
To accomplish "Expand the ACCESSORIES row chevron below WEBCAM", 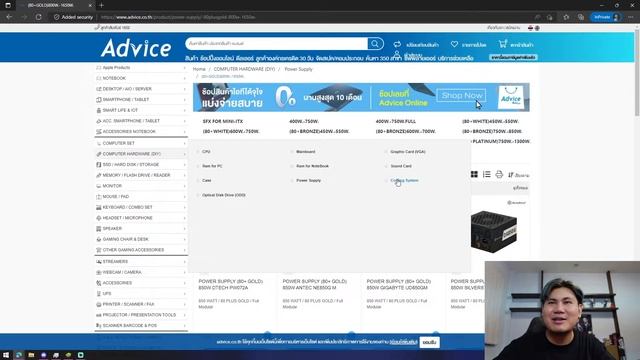I will coord(184,283).
